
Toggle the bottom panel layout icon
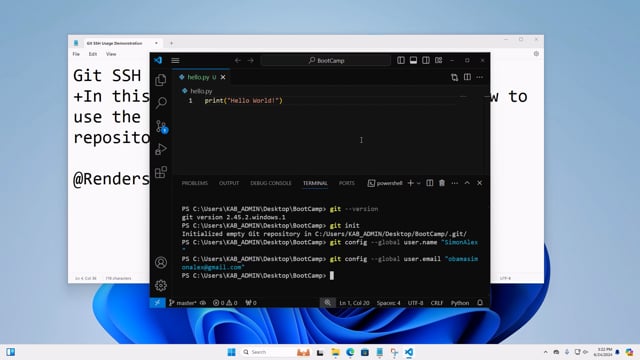(413, 60)
